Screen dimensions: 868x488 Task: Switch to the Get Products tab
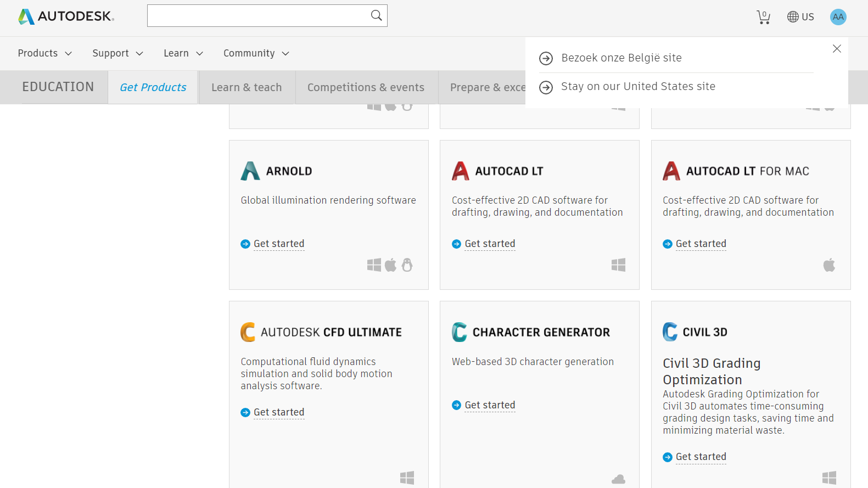(153, 87)
